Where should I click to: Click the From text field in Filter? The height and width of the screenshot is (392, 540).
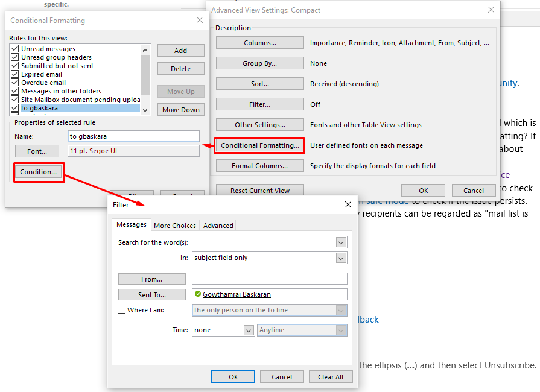tap(269, 279)
